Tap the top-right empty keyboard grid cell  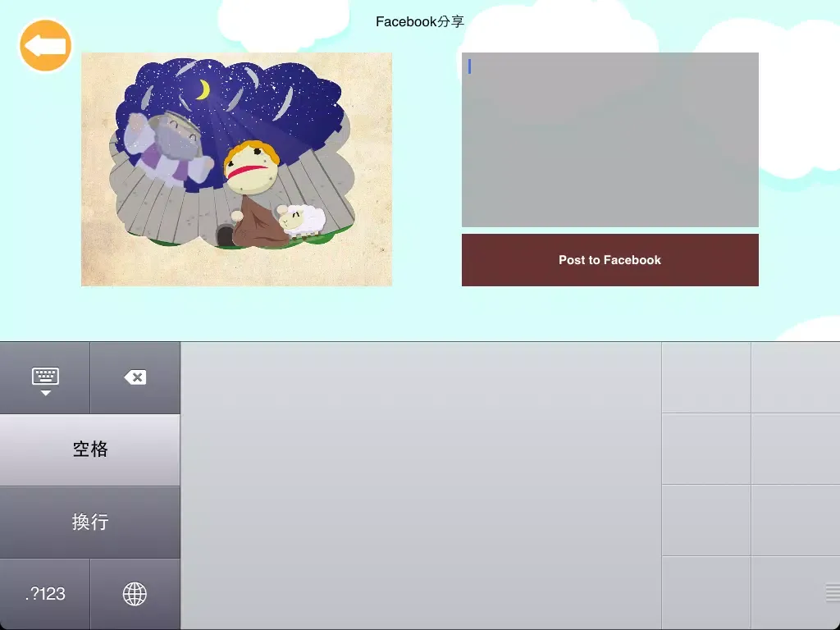(795, 378)
